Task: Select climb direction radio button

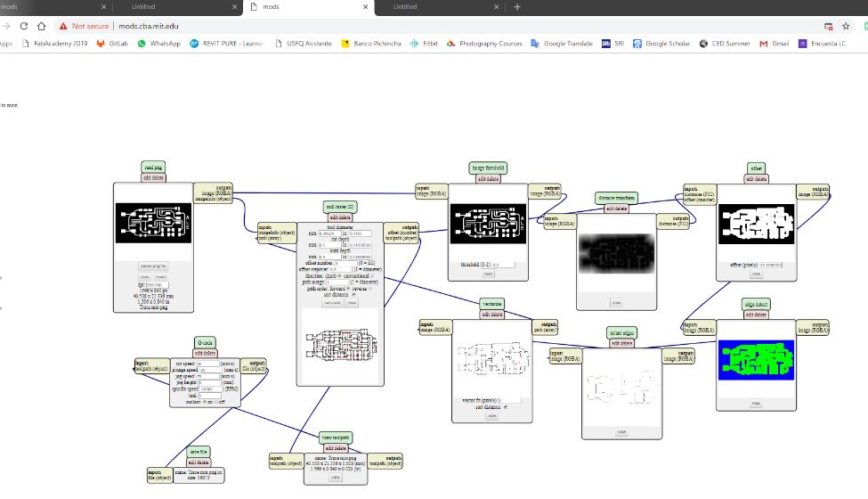Action: (339, 276)
